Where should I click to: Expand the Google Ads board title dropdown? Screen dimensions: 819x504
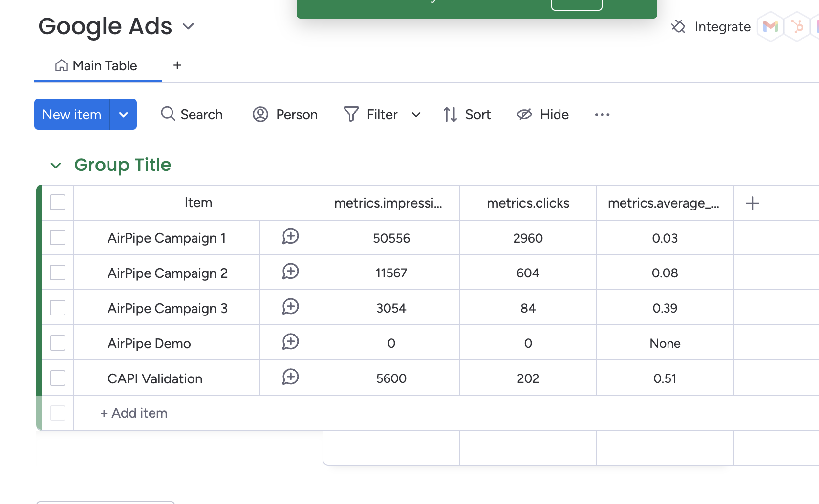click(x=188, y=26)
